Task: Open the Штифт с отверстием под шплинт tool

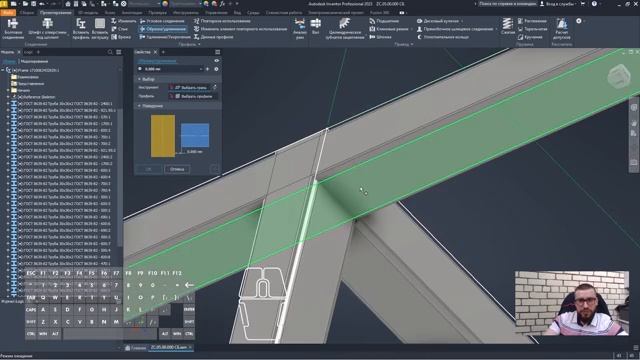Action: [47, 29]
